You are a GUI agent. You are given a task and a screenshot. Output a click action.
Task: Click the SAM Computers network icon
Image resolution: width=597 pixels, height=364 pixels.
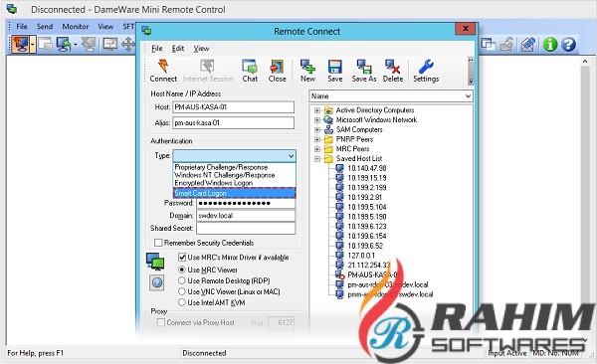tap(328, 130)
